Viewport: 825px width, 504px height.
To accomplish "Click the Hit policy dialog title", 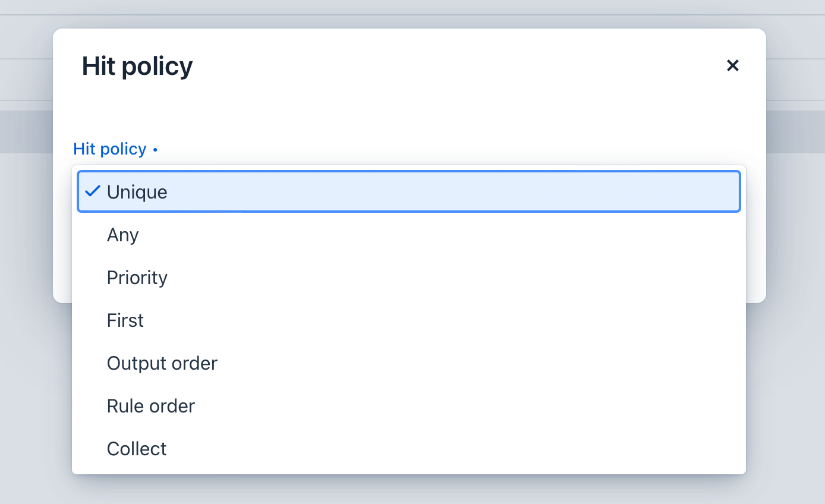I will coord(137,65).
